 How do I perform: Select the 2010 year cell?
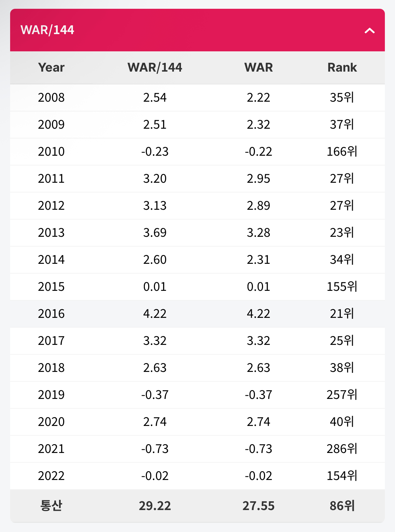[x=51, y=152]
